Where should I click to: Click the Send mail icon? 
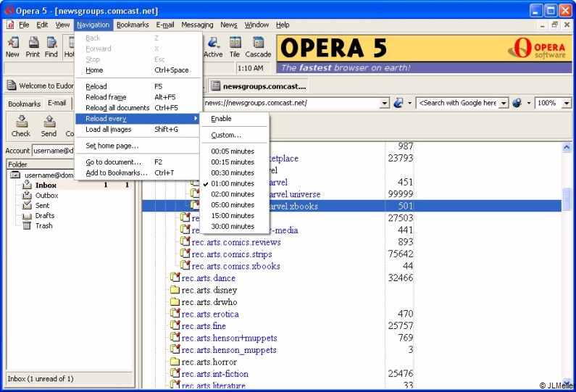[x=49, y=121]
